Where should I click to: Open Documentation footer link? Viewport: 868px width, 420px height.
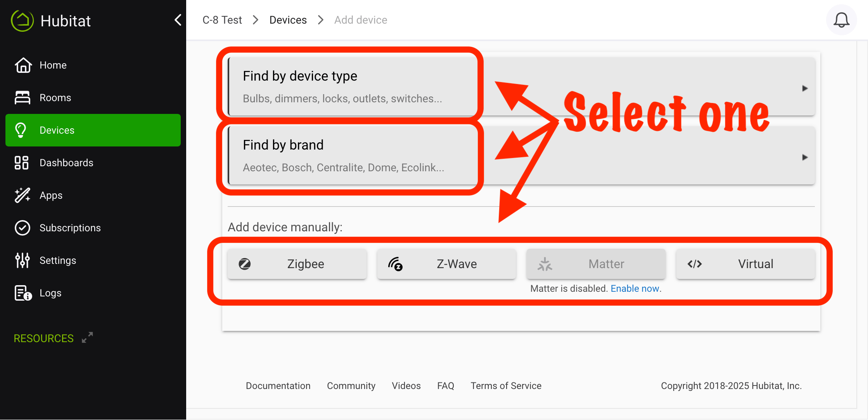(x=278, y=386)
